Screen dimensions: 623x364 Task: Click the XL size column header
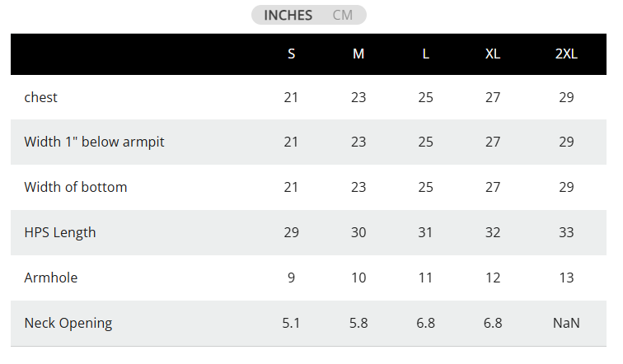click(493, 54)
